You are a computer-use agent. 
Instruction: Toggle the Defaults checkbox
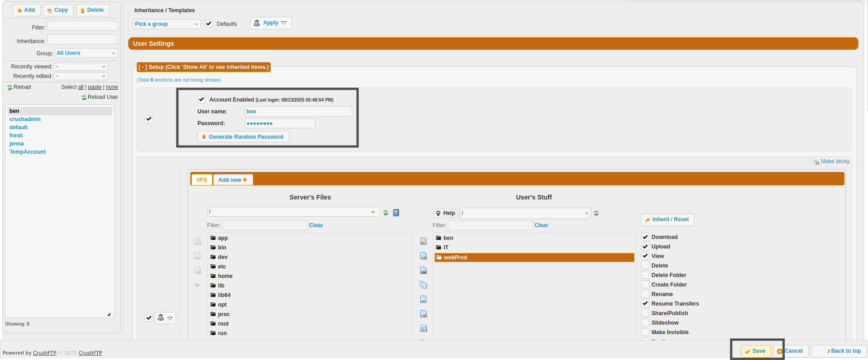pos(209,24)
